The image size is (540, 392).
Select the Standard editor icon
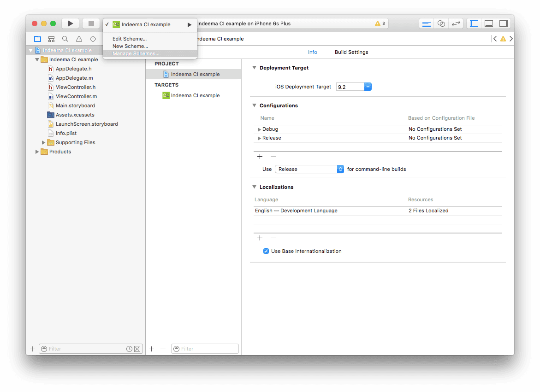coord(426,23)
